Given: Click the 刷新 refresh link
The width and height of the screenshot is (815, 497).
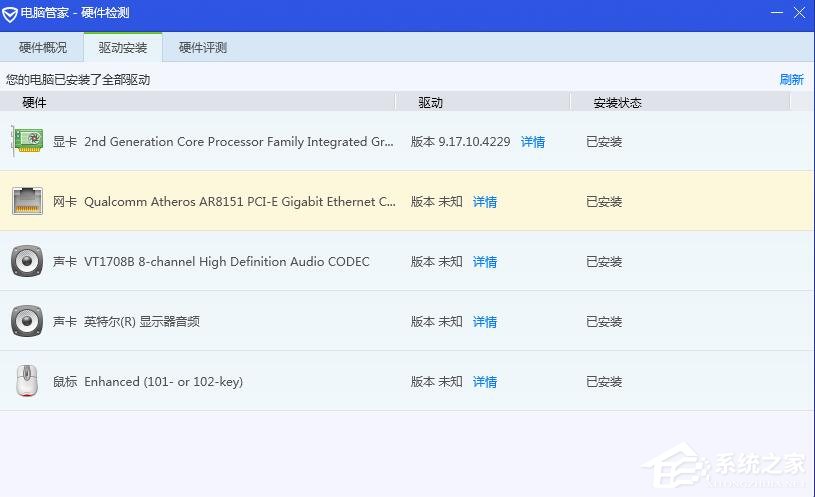Looking at the screenshot, I should pos(791,80).
